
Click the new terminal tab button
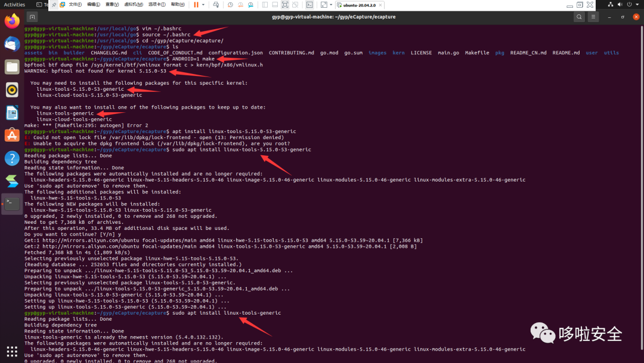pos(32,17)
